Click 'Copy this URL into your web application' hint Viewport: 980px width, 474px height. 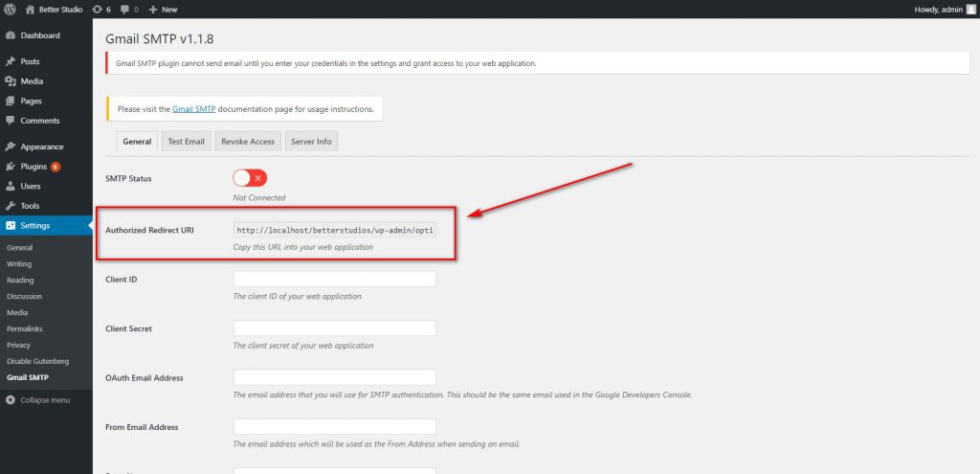tap(303, 247)
